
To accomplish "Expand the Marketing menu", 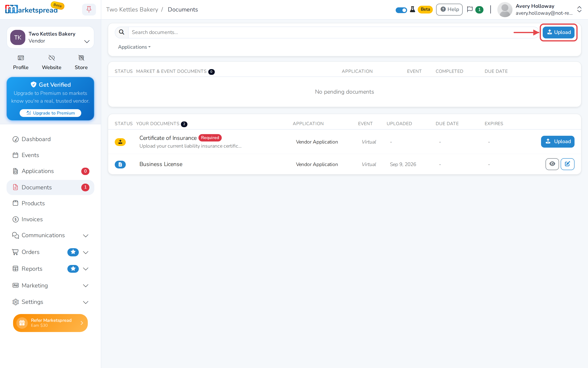I will coord(86,286).
